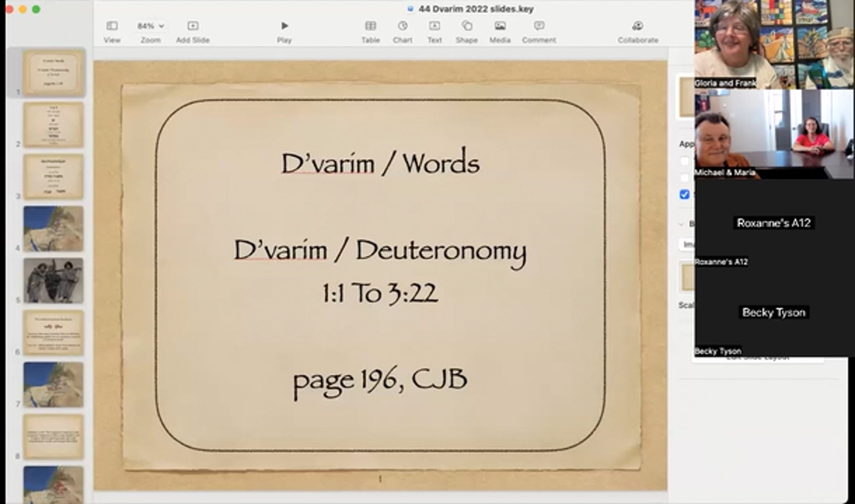Open the Shape library icon
Viewport: 855px width, 504px height.
pyautogui.click(x=466, y=26)
